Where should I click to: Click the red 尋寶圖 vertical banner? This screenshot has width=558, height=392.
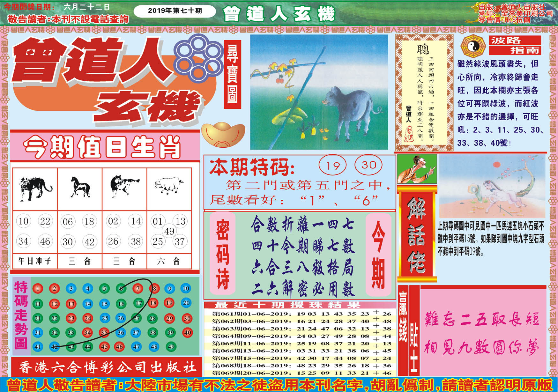pos(233,75)
